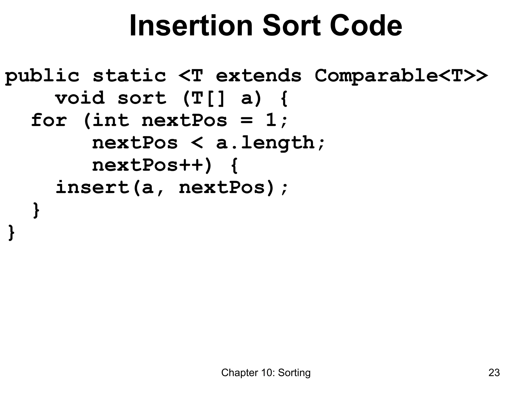Viewport: 532px width, 399px height.
Task: Click the 'Chapter 10: Sorting' footer
Action: pos(266,373)
